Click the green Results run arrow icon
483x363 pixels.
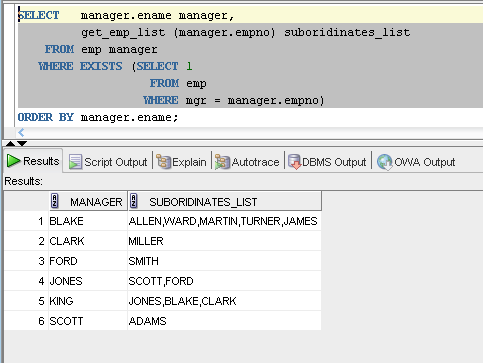coord(13,161)
